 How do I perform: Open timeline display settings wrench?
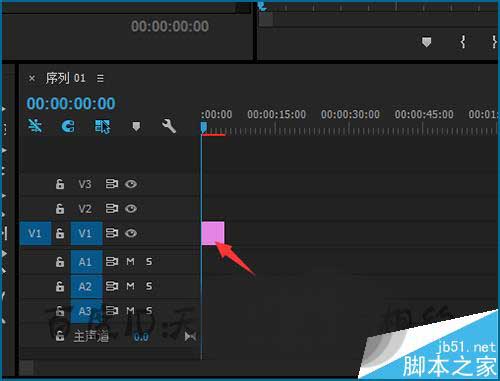(169, 126)
